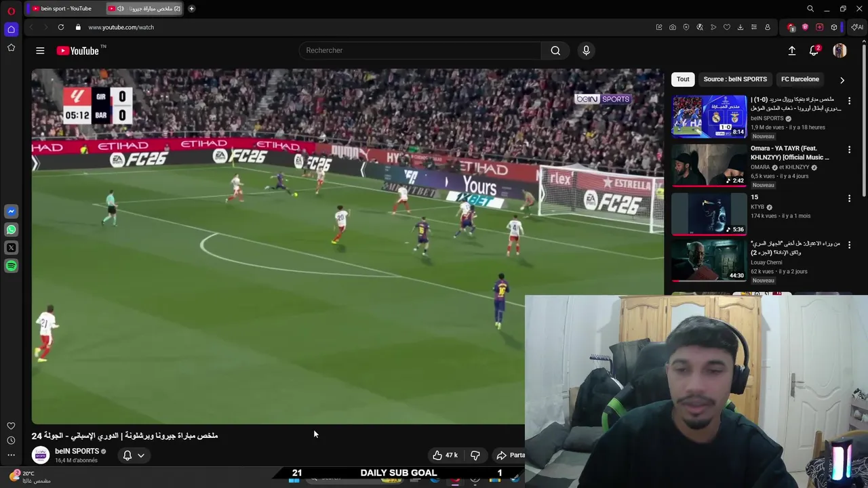Select the 'Tout' filter chip
868x488 pixels.
(683, 79)
